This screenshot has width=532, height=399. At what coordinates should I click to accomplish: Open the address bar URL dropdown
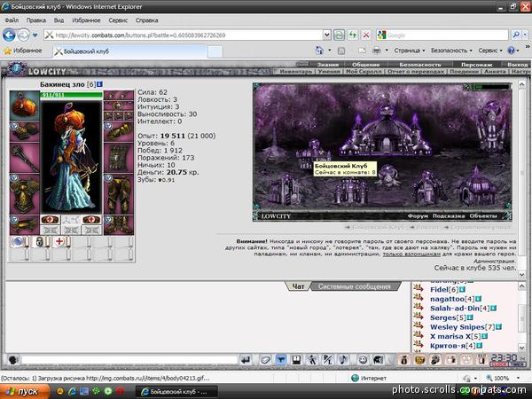coord(326,35)
